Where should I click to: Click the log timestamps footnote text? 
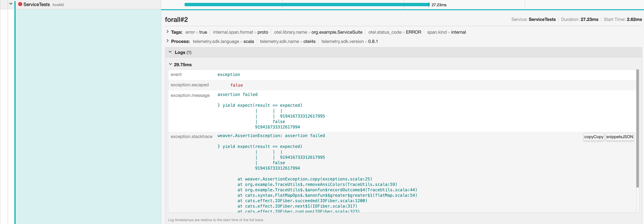[216, 220]
